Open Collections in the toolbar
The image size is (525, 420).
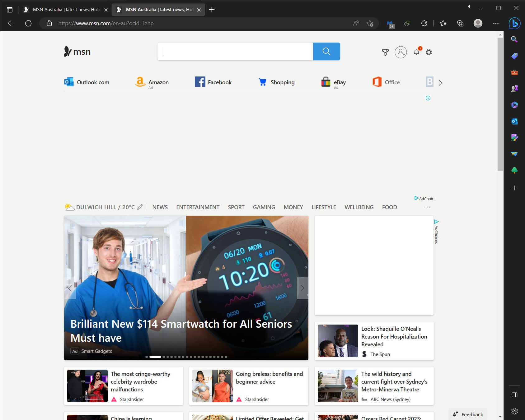(x=460, y=23)
